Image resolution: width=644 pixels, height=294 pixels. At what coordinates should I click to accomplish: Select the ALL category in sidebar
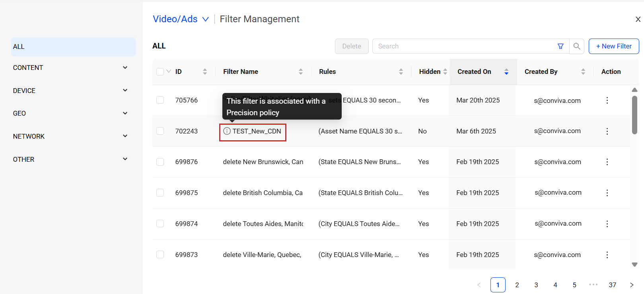[74, 46]
